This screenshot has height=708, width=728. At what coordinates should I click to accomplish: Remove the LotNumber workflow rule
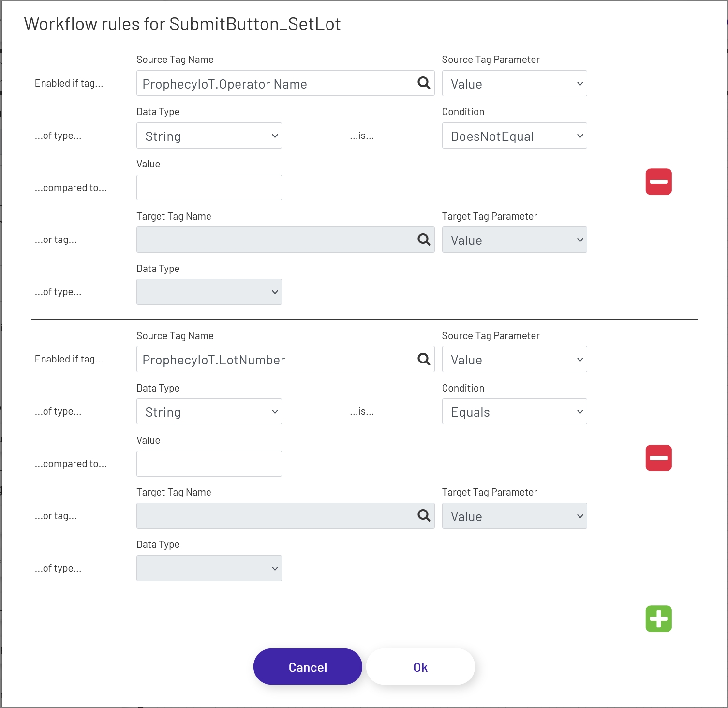pyautogui.click(x=658, y=458)
